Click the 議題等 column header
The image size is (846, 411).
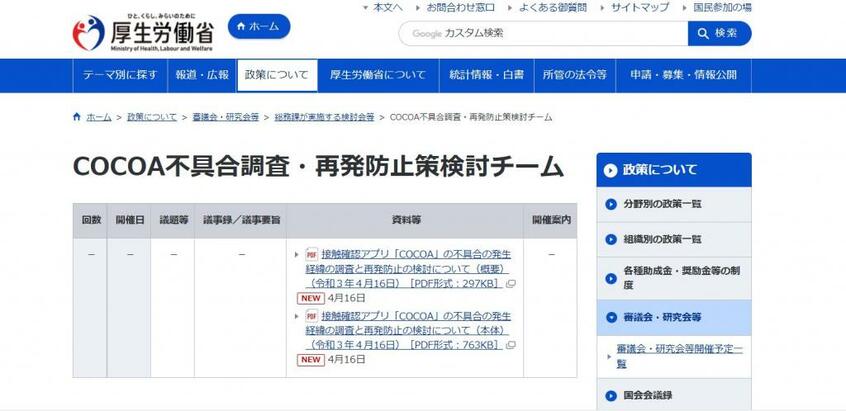point(174,220)
